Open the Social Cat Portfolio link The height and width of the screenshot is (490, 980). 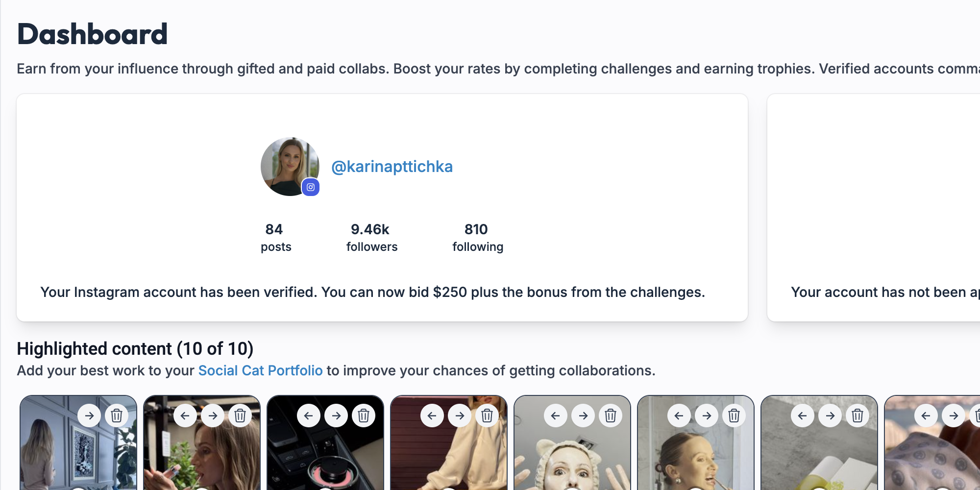coord(260,370)
